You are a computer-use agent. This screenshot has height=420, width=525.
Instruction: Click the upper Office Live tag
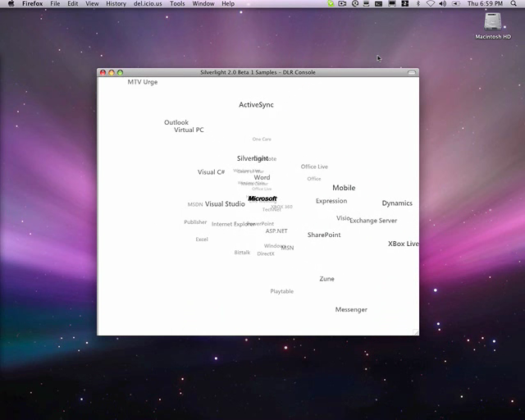(x=314, y=167)
